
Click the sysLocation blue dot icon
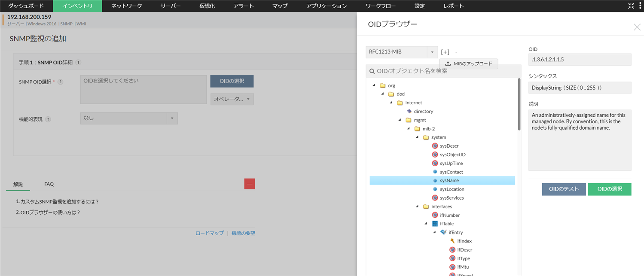tap(435, 189)
